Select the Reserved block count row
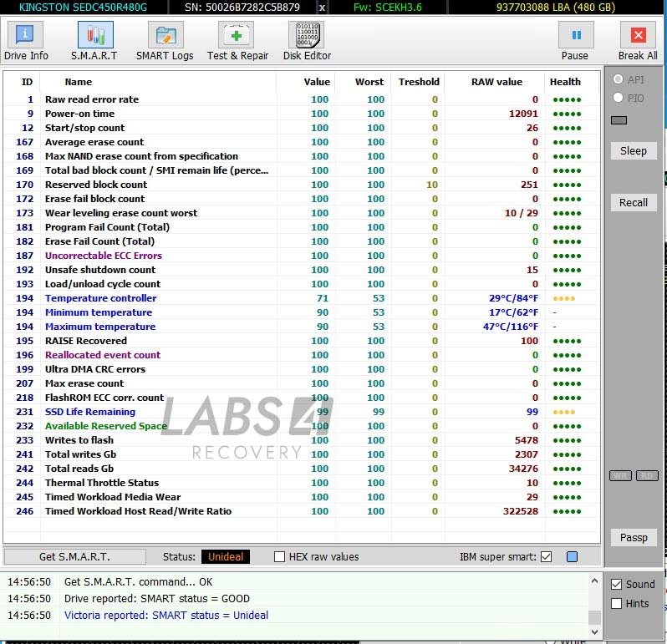Screen dimensions: 667x644 coord(302,185)
